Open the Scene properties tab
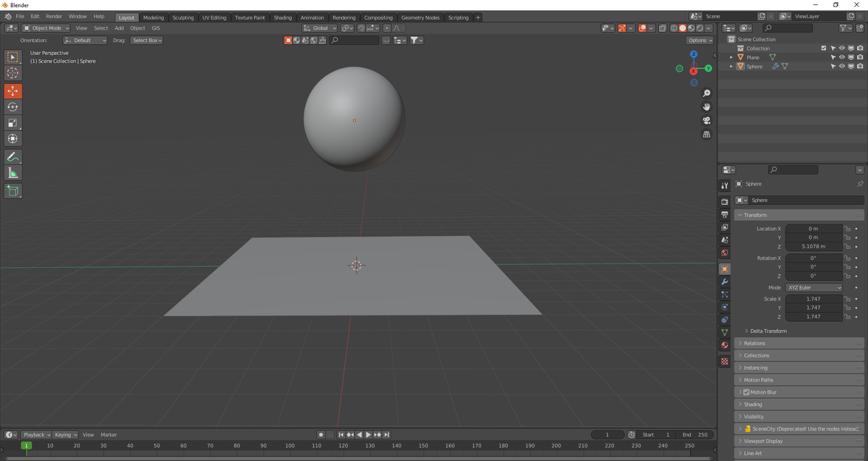Screen dimensions: 868x461 click(725, 240)
